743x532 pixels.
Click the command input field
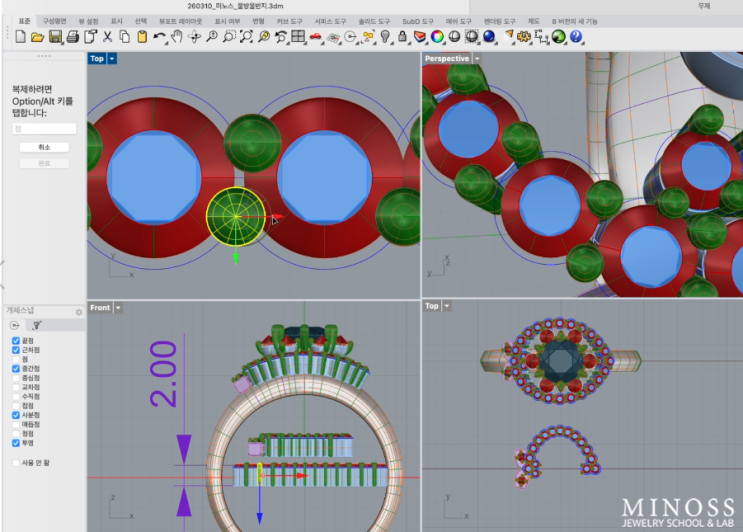tap(44, 129)
